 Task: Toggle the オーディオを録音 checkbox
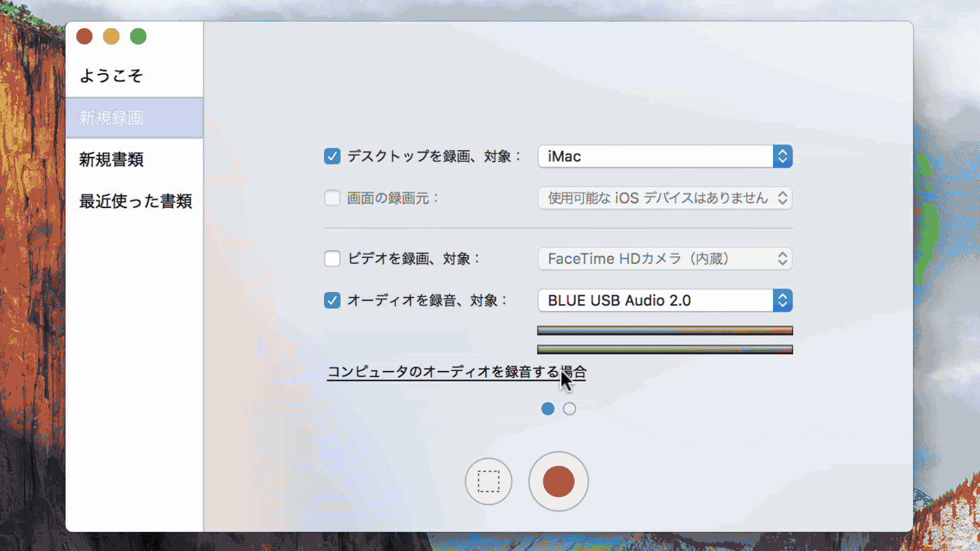click(x=332, y=300)
